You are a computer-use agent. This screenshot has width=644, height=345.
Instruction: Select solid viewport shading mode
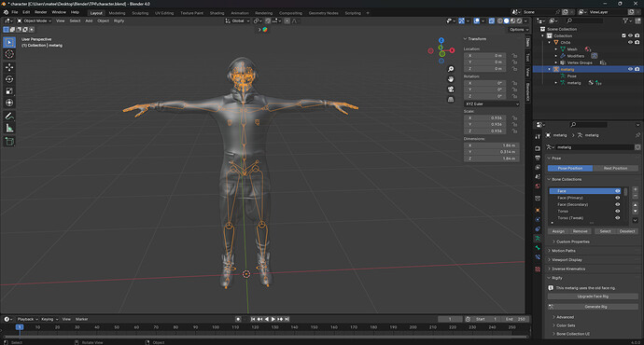click(x=507, y=21)
